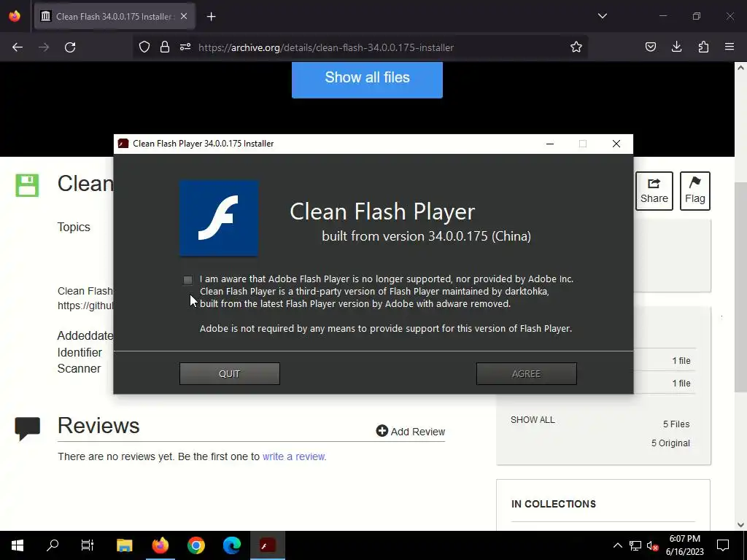
Task: Click the Flash Player logo in installer
Action: 219,218
